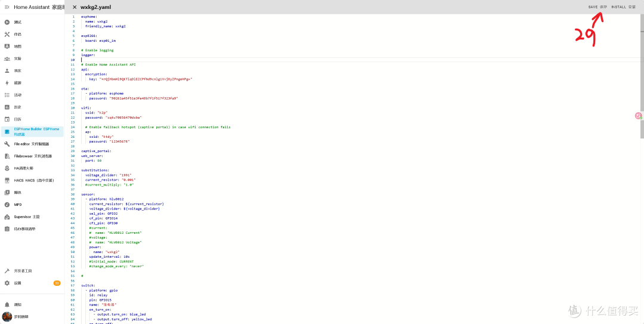Click the '# Enable logging' comment
Screen dimensions: 644x324
[97, 50]
